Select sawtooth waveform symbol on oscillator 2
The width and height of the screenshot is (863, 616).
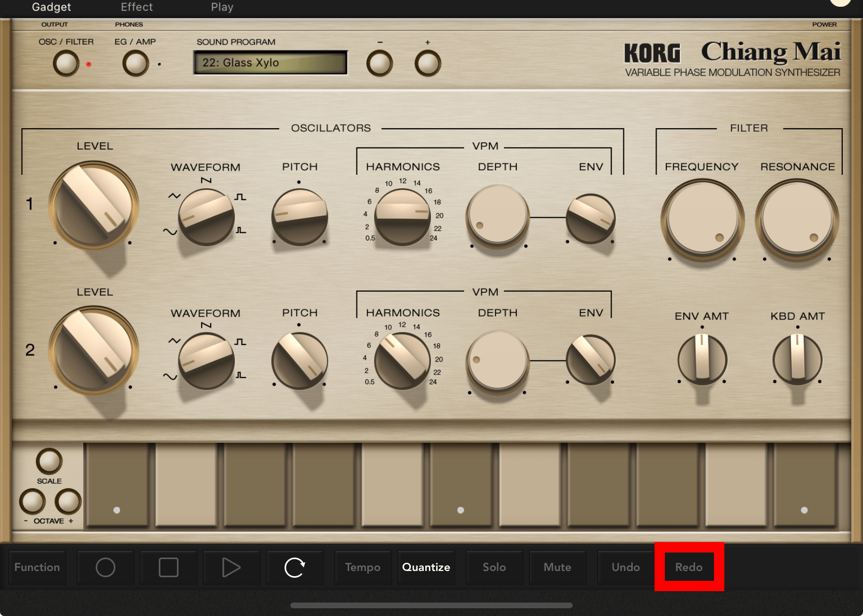[x=206, y=325]
